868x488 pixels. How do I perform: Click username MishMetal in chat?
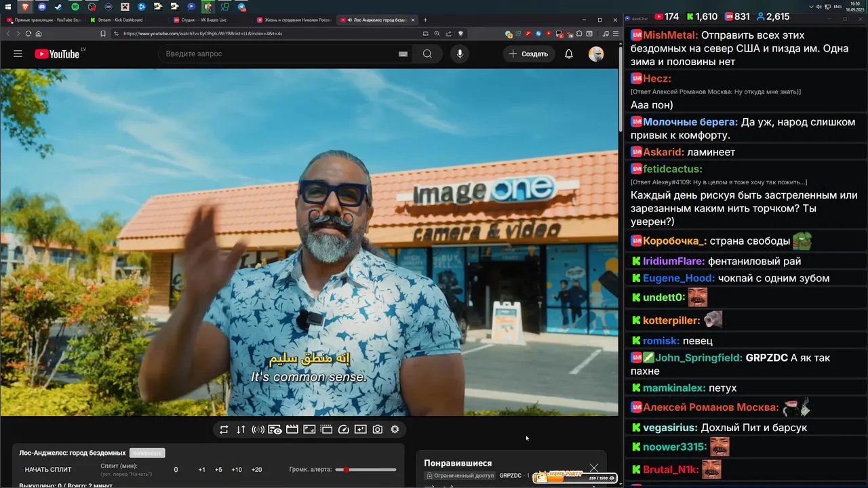pyautogui.click(x=671, y=35)
